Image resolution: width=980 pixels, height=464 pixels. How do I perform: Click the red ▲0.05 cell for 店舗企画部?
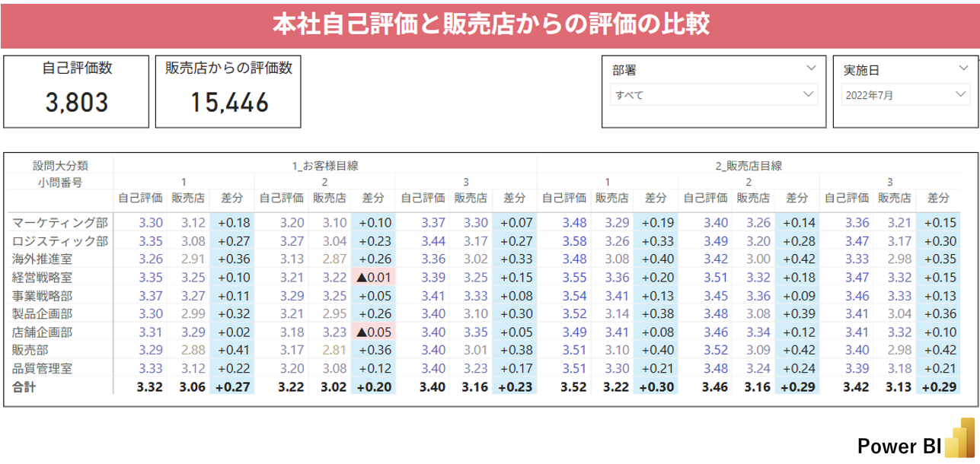[372, 332]
